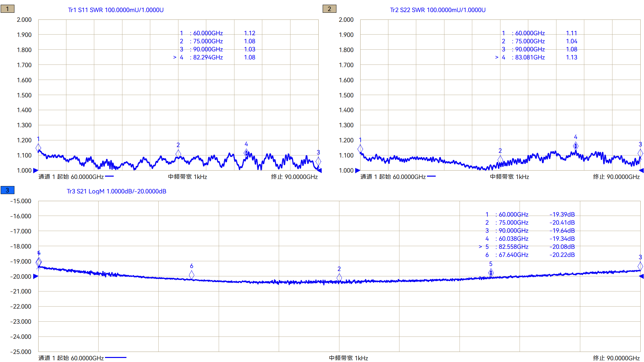The height and width of the screenshot is (362, 644).
Task: Click the 67.640GHz marker 6 readout
Action: (x=530, y=255)
